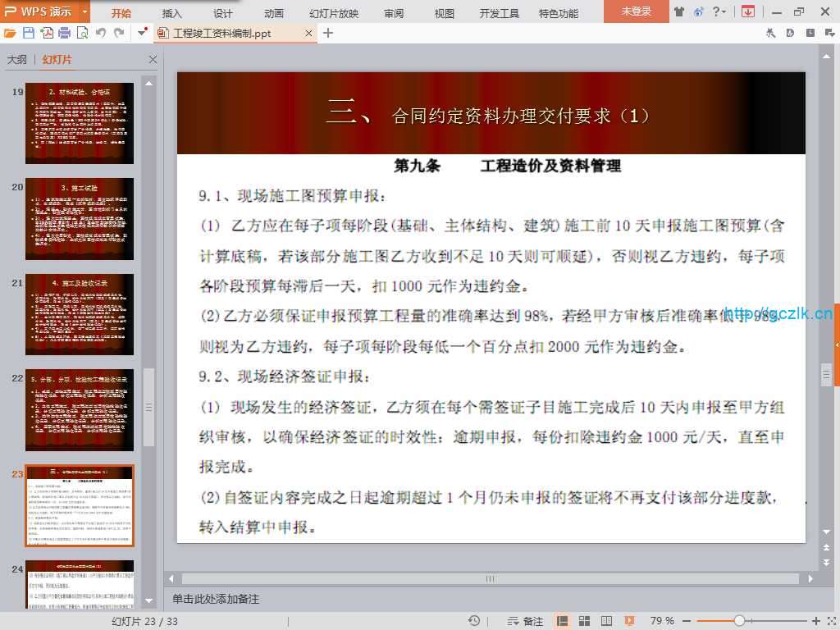Screen dimensions: 840x630
Task: Click the Save disk icon
Action: tap(29, 34)
